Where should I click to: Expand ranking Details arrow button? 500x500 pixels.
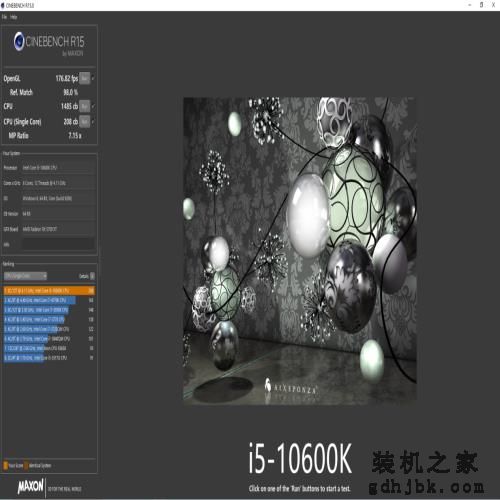[92, 276]
